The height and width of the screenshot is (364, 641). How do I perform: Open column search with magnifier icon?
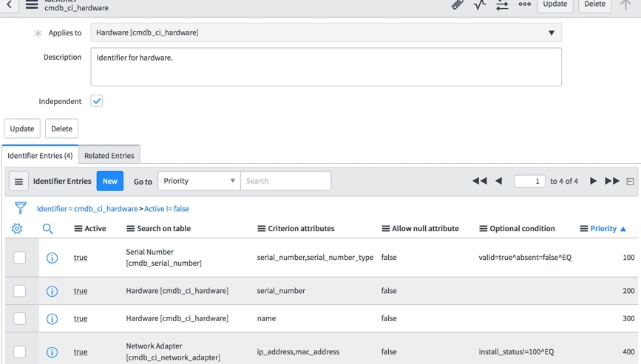pos(48,229)
